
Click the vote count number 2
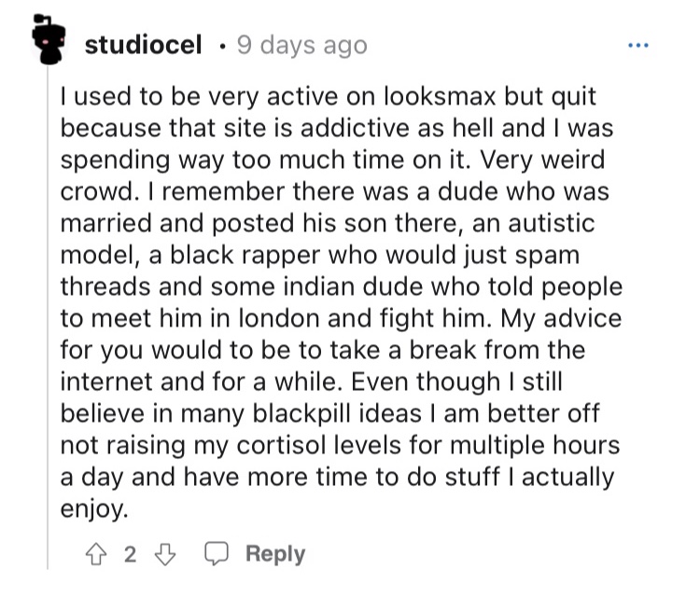click(x=130, y=555)
